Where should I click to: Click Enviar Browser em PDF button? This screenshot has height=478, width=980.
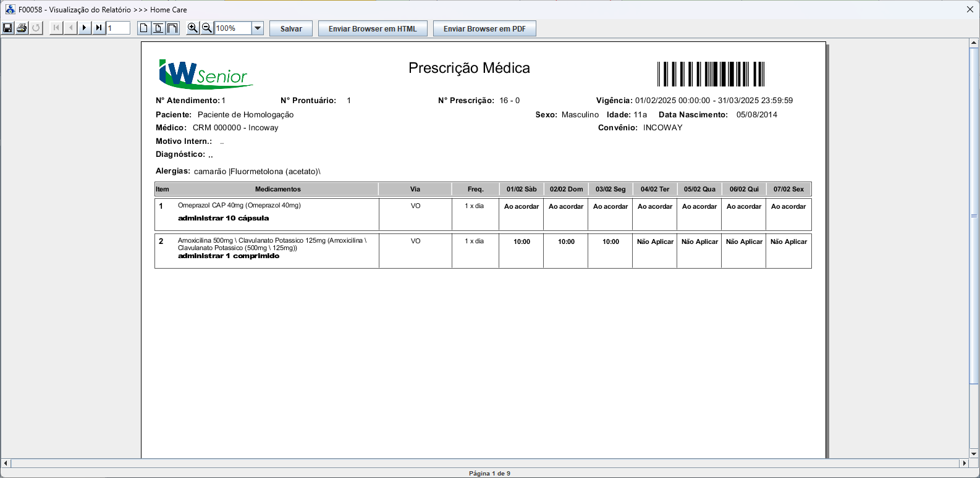pyautogui.click(x=484, y=28)
